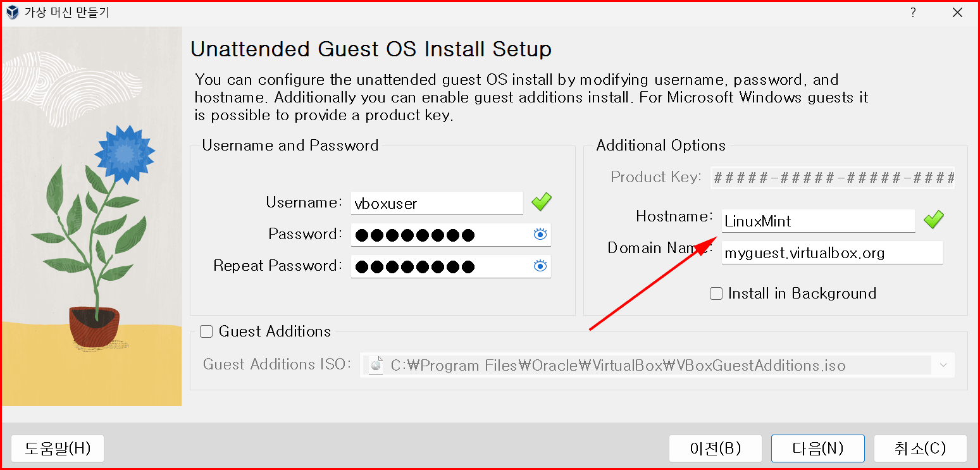Viewport: 980px width, 470px height.
Task: Click the green checkmark beside Hostname
Action: click(933, 220)
